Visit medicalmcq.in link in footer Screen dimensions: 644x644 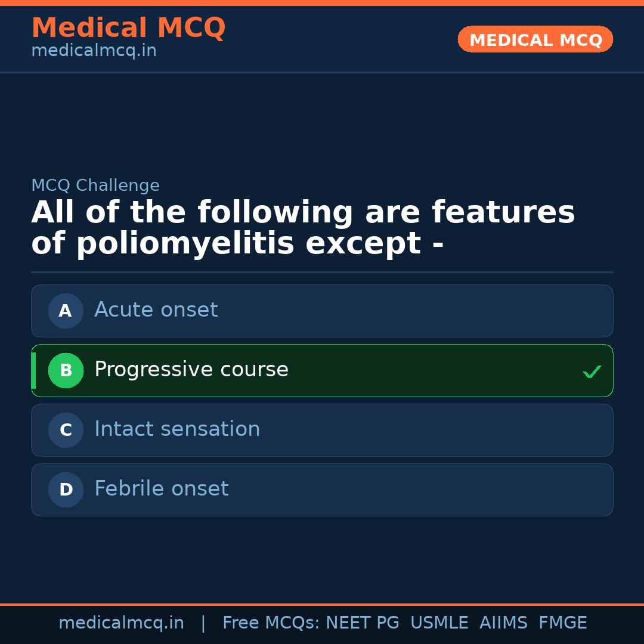point(121,623)
